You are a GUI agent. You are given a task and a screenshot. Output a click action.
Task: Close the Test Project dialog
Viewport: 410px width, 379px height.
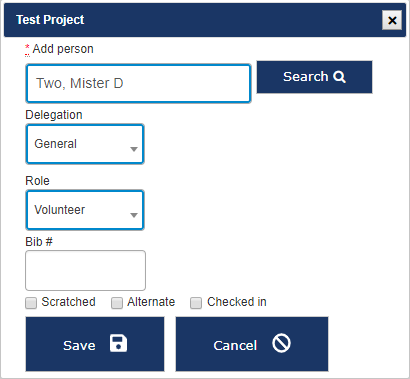(x=392, y=20)
